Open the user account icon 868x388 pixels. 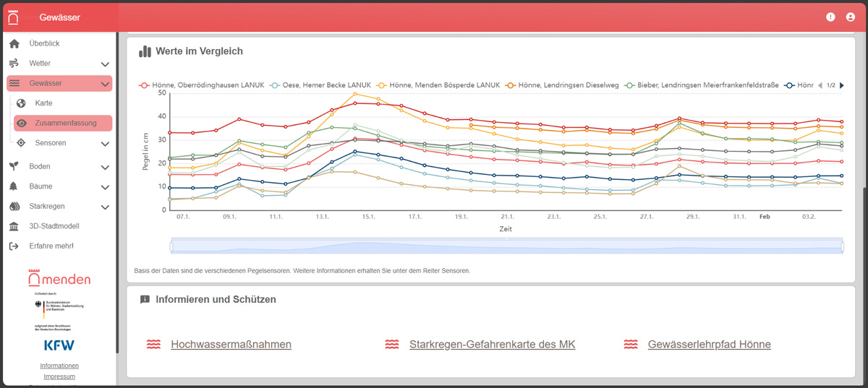tap(851, 17)
